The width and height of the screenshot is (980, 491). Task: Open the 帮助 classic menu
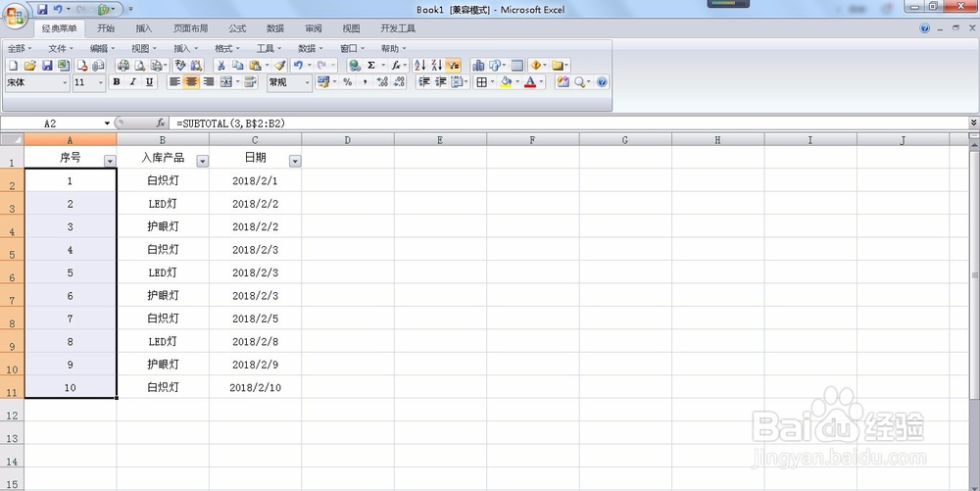pos(393,48)
